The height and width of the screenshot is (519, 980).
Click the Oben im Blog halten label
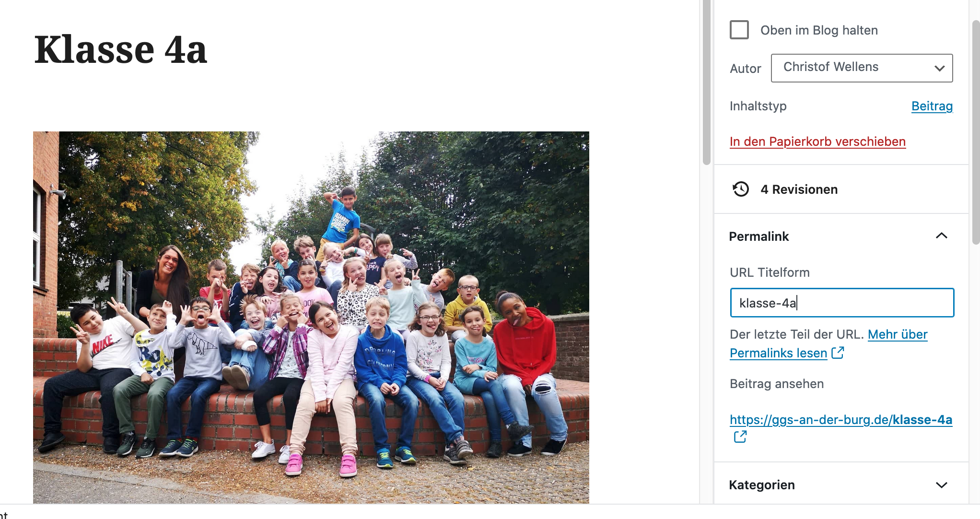point(819,30)
